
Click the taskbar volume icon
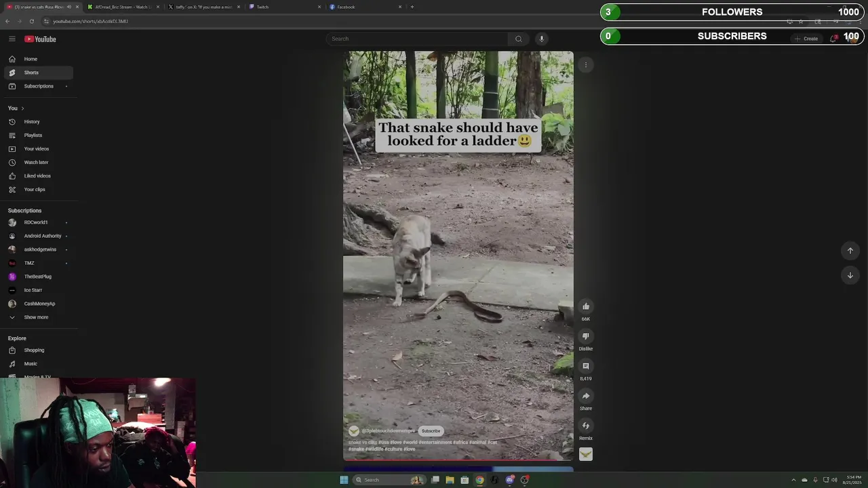pos(834,480)
